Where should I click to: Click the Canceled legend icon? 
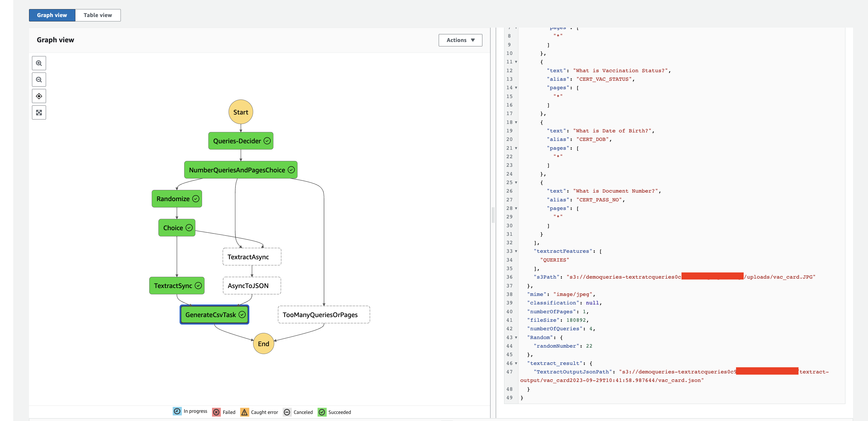point(287,412)
